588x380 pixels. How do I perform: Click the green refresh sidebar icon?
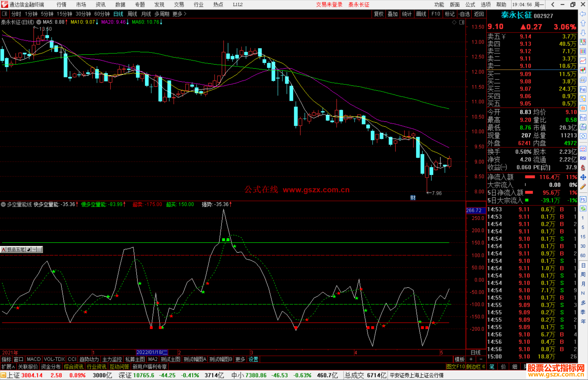pos(583,209)
